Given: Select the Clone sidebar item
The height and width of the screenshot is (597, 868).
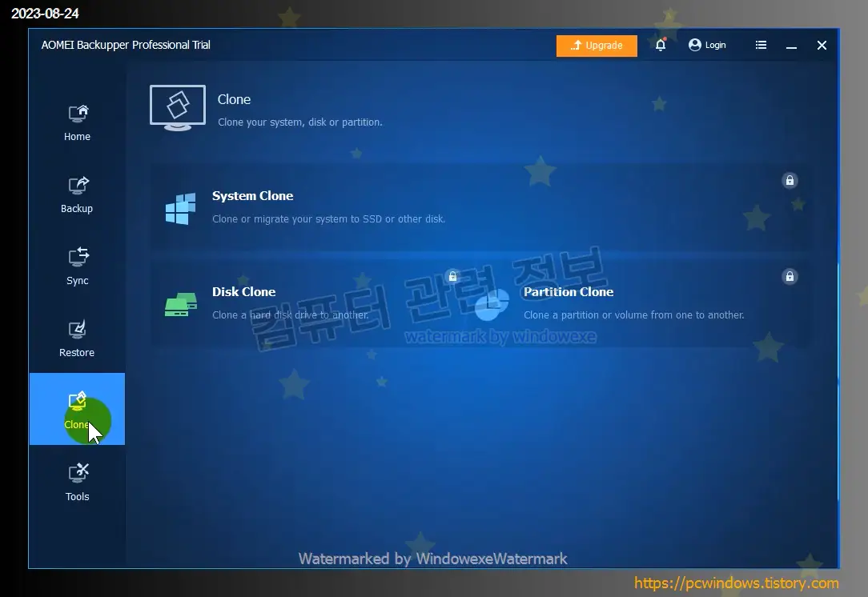Looking at the screenshot, I should (77, 409).
